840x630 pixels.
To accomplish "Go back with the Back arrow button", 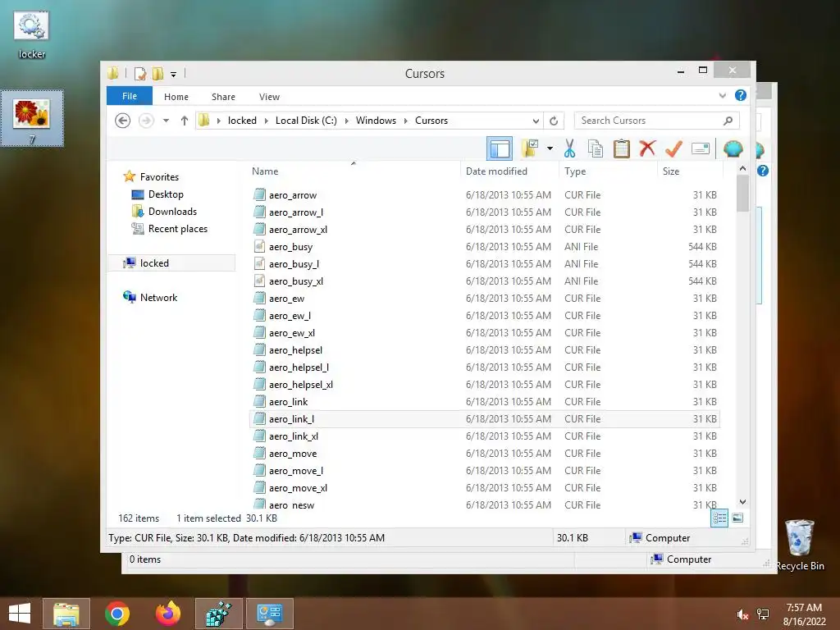I will coord(123,121).
